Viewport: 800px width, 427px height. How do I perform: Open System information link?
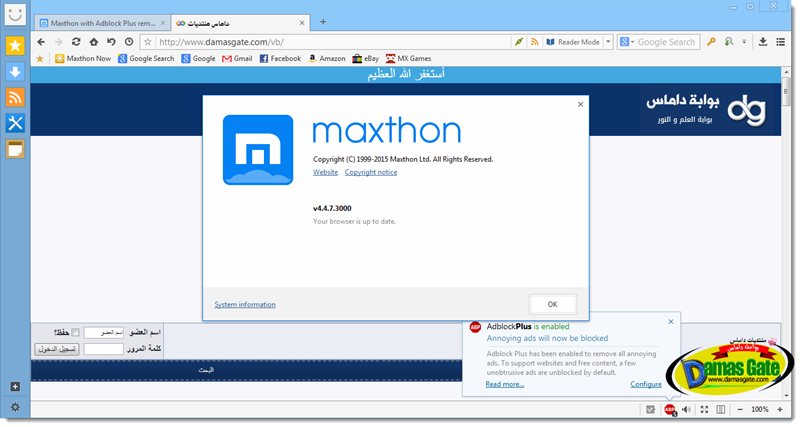245,305
